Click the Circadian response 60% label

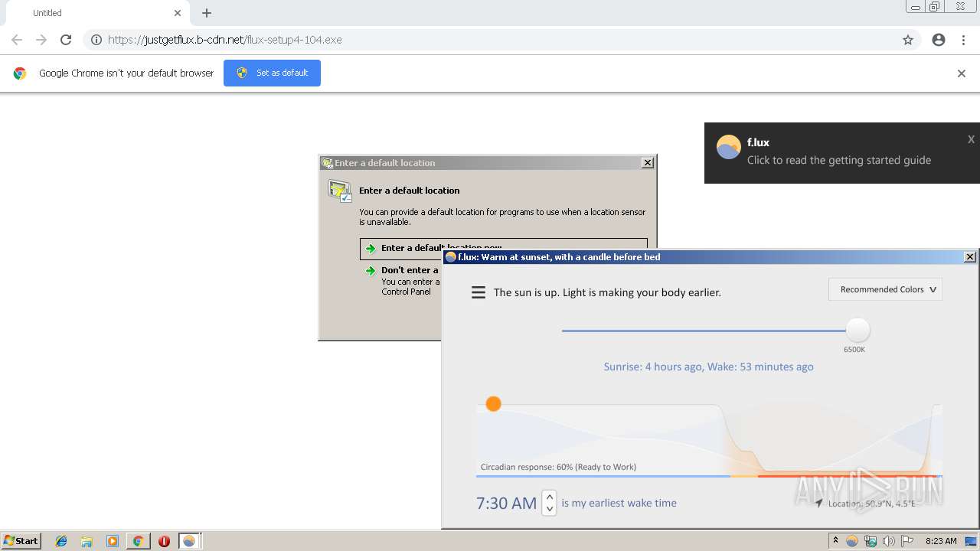[558, 467]
